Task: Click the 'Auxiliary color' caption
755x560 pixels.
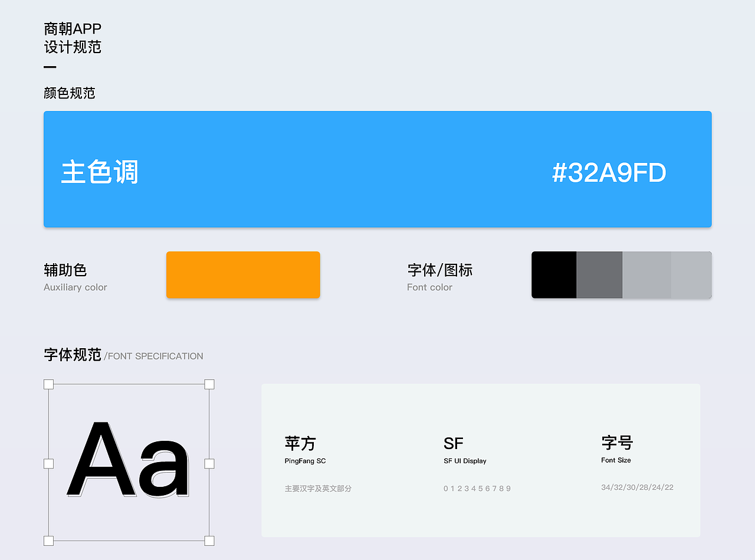Action: [x=75, y=287]
